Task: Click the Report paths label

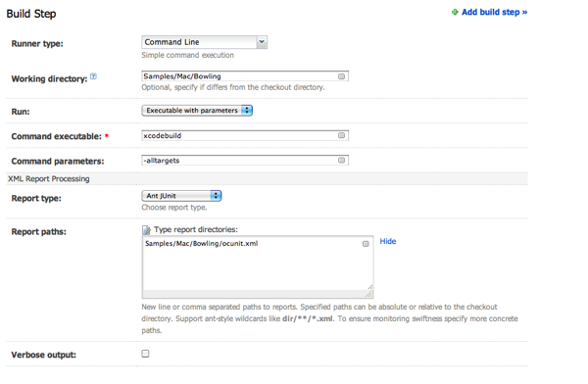Action: click(x=38, y=232)
